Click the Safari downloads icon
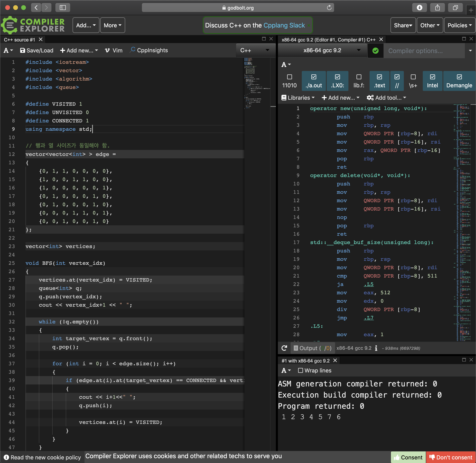The width and height of the screenshot is (476, 463). point(419,8)
